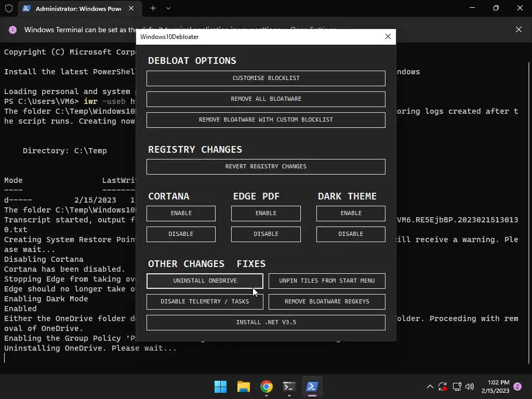
Task: Click the sync update tray icon
Action: [x=443, y=387]
